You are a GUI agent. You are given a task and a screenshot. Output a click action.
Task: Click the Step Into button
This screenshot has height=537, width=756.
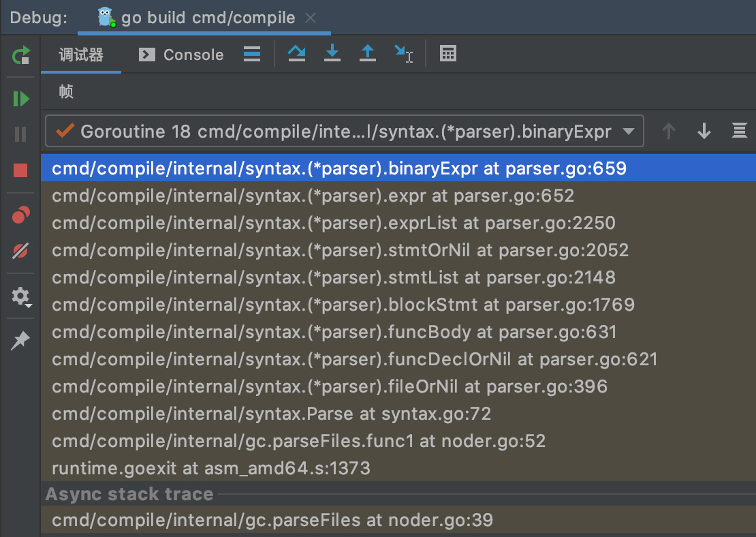332,54
